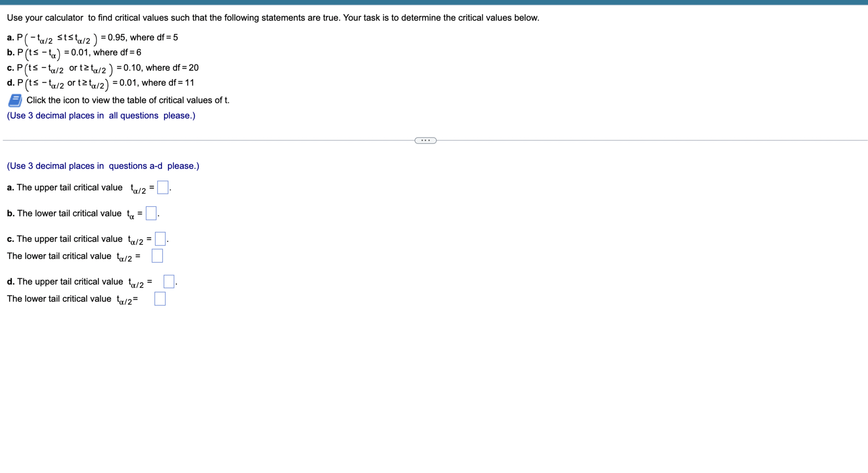The height and width of the screenshot is (473, 868).
Task: Open the t critical values table book icon
Action: click(15, 100)
